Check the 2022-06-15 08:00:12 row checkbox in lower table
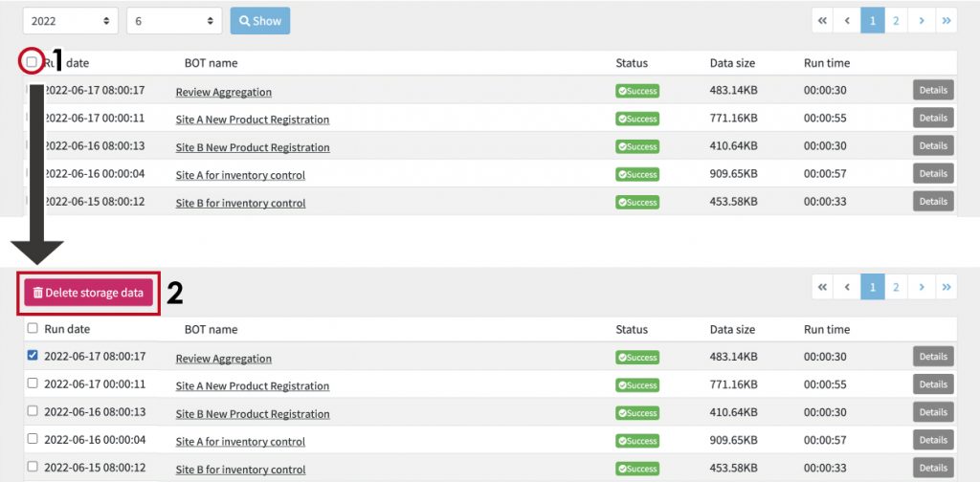 [33, 467]
